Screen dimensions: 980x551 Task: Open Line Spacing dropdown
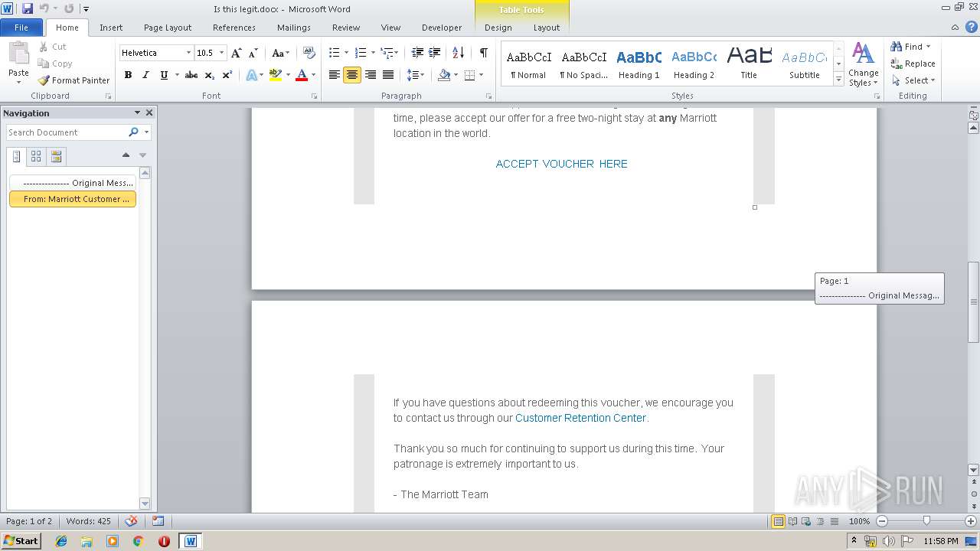415,75
